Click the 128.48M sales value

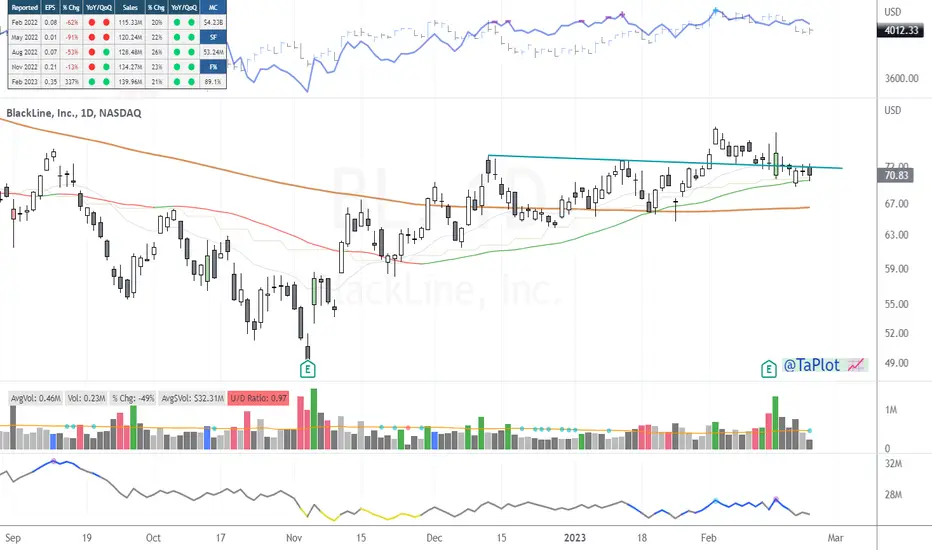(130, 52)
